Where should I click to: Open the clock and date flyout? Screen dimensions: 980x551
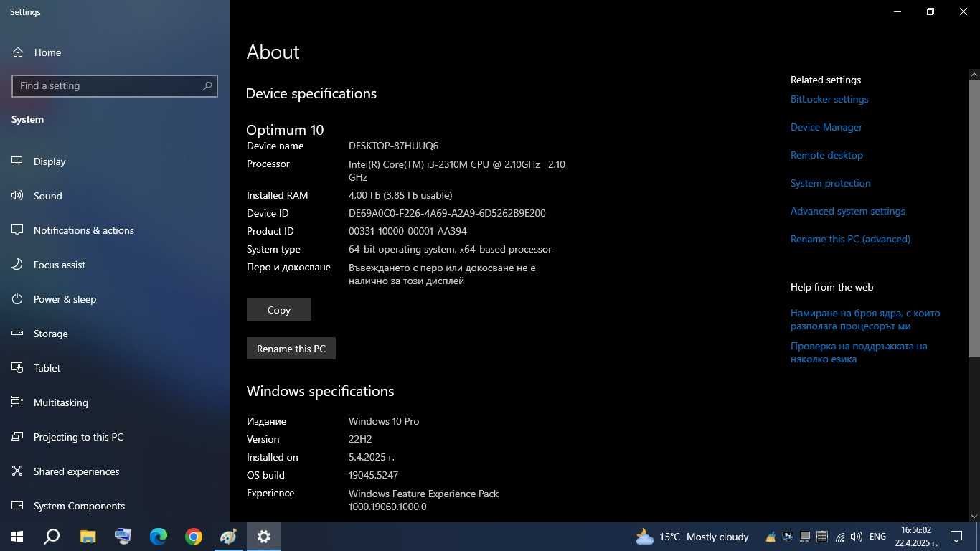[916, 537]
